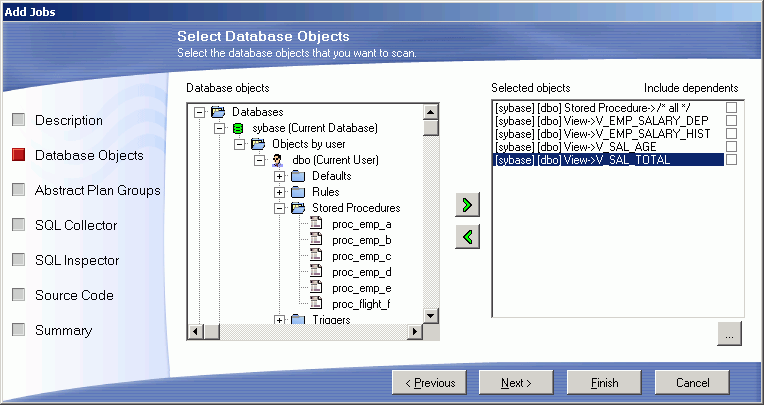Click the Stored Procedures open folder icon

point(298,208)
